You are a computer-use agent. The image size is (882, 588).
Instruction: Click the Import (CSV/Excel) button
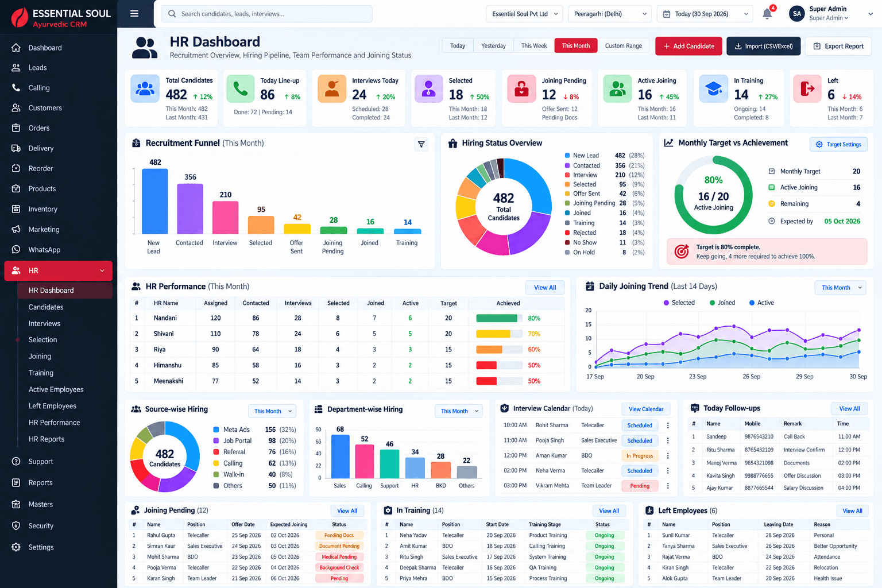pos(763,46)
